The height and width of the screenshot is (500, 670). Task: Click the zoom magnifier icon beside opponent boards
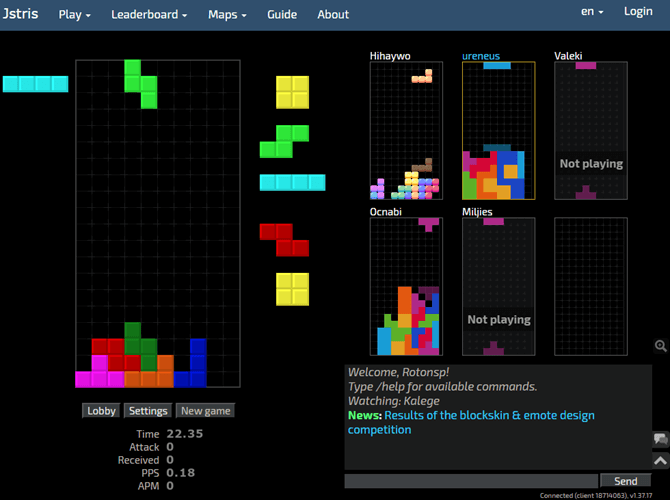point(661,346)
